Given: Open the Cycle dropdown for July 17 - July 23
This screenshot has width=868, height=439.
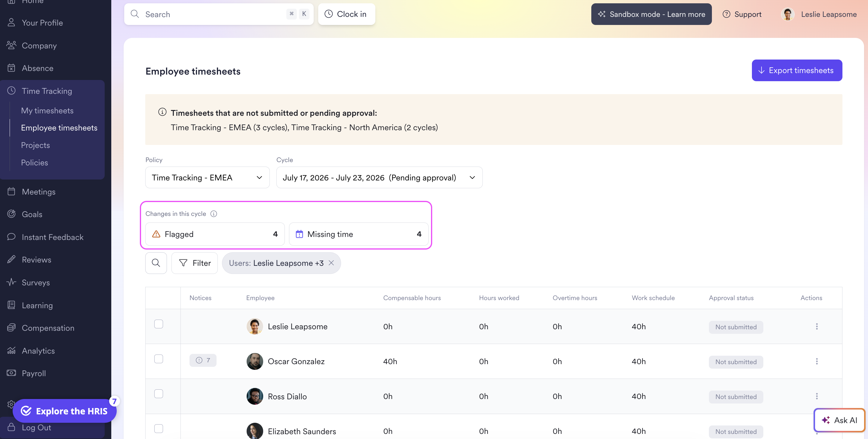Looking at the screenshot, I should tap(379, 177).
